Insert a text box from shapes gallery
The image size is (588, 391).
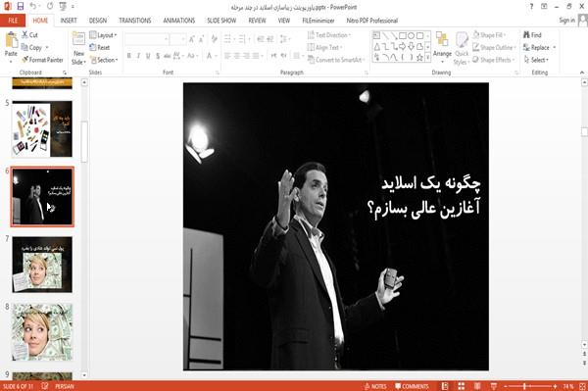coord(377,35)
